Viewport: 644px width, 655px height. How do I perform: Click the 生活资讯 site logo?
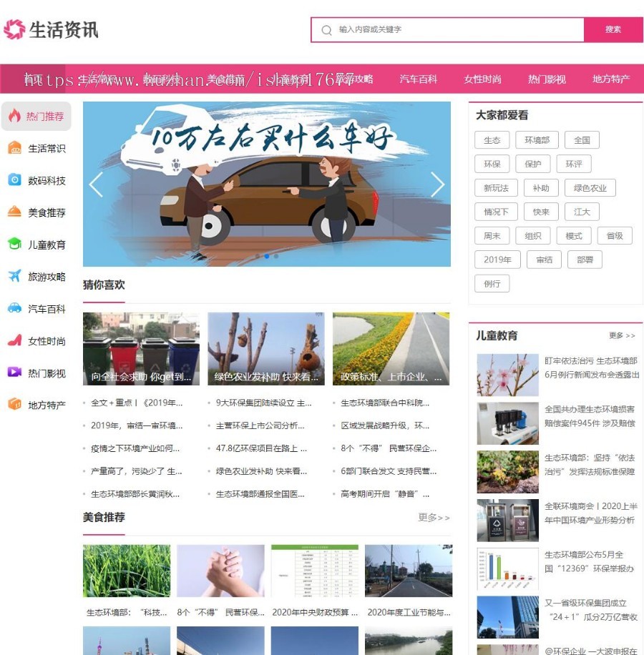[51, 29]
